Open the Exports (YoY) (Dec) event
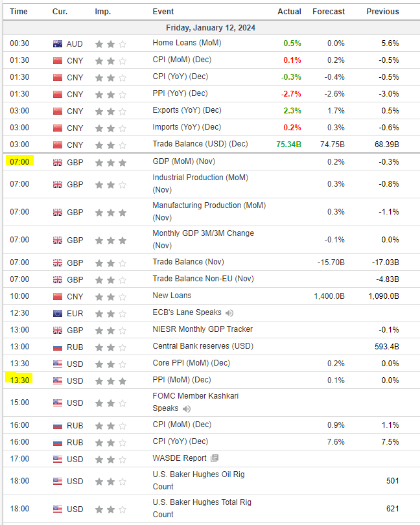 point(187,110)
